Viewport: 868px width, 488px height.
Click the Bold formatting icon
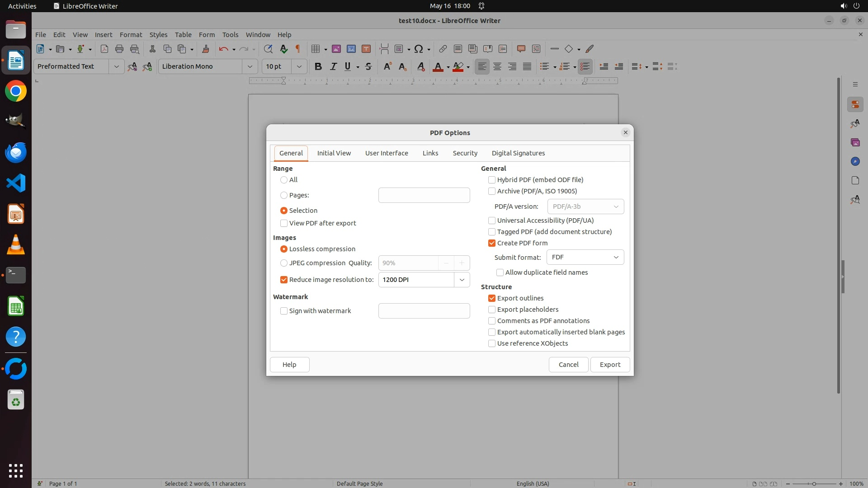coord(318,66)
